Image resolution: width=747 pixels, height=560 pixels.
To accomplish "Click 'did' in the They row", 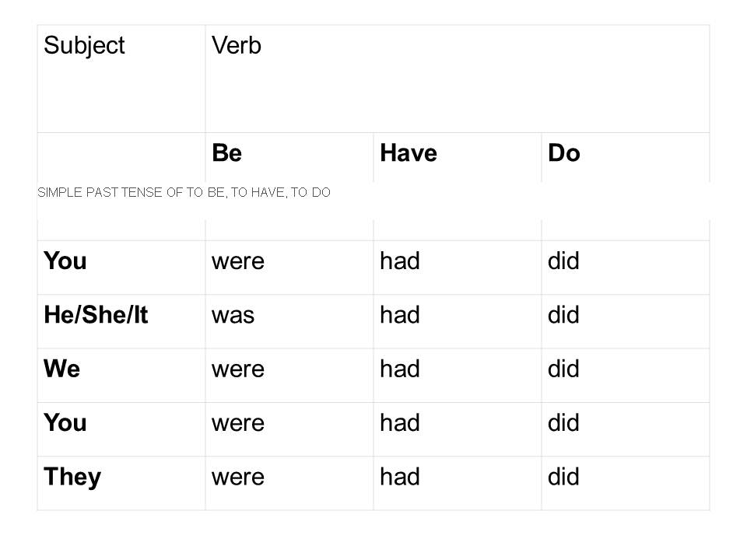I will pos(564,477).
